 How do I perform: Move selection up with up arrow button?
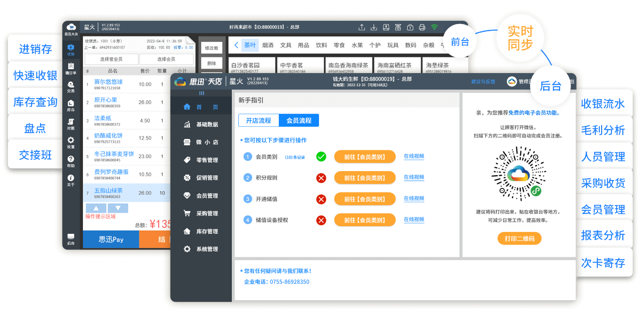point(96,208)
